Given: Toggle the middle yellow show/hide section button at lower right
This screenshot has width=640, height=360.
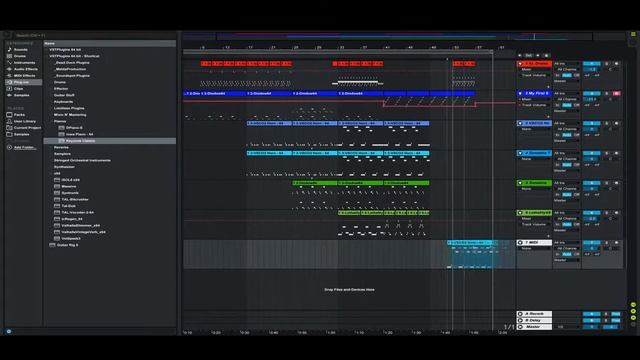Looking at the screenshot, I should pyautogui.click(x=633, y=311).
